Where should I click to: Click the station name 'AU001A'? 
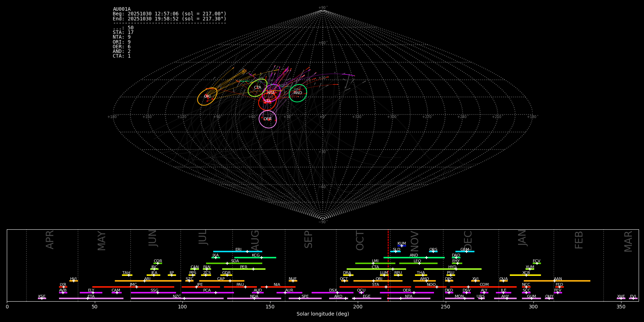tap(122, 9)
